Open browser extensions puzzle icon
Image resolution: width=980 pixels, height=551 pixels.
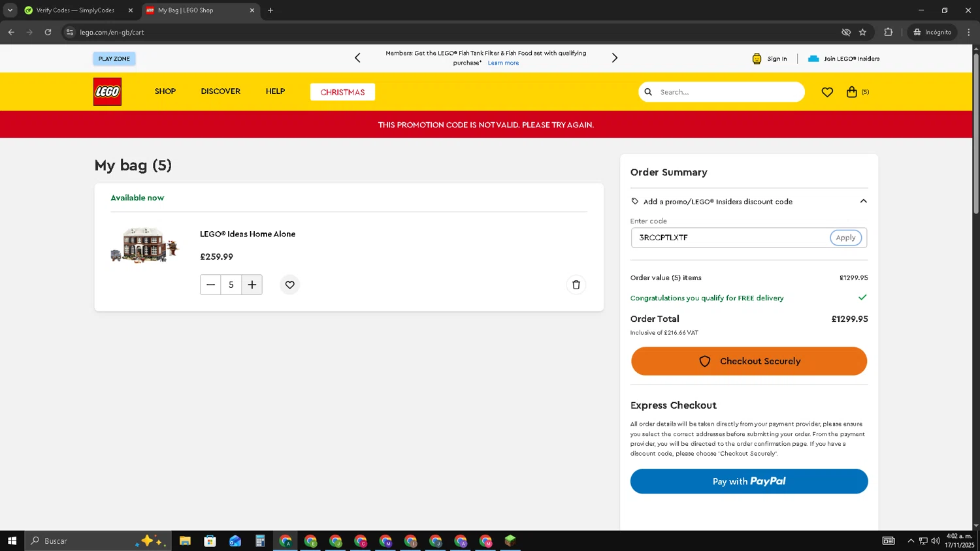pyautogui.click(x=889, y=32)
